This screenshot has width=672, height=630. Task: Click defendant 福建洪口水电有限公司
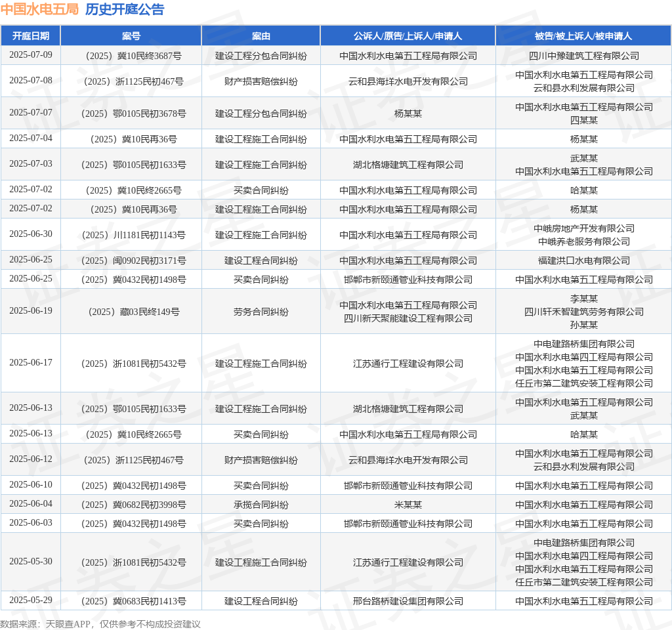tap(583, 261)
